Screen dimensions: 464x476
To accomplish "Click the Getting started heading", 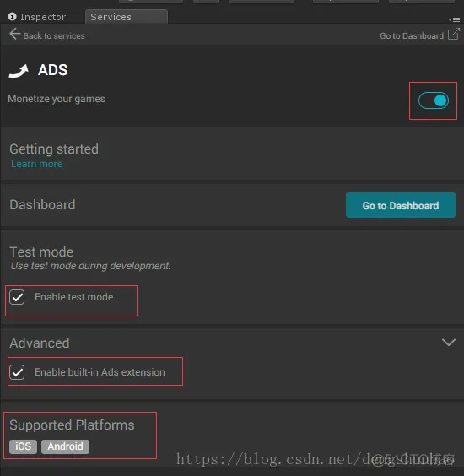I will coord(54,149).
